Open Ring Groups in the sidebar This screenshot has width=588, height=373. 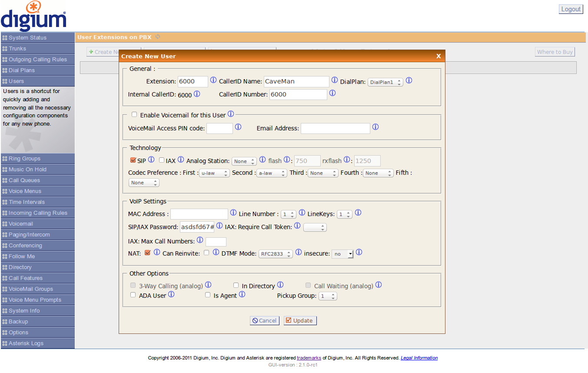[37, 159]
